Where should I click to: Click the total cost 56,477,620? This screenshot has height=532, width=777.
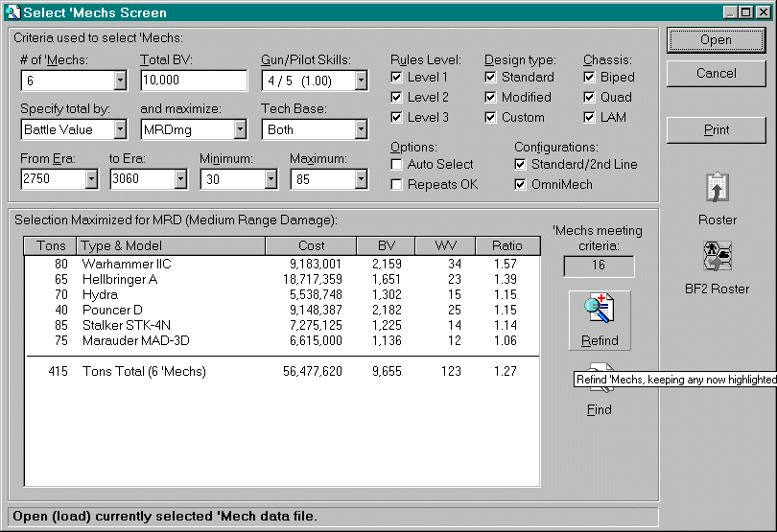312,372
